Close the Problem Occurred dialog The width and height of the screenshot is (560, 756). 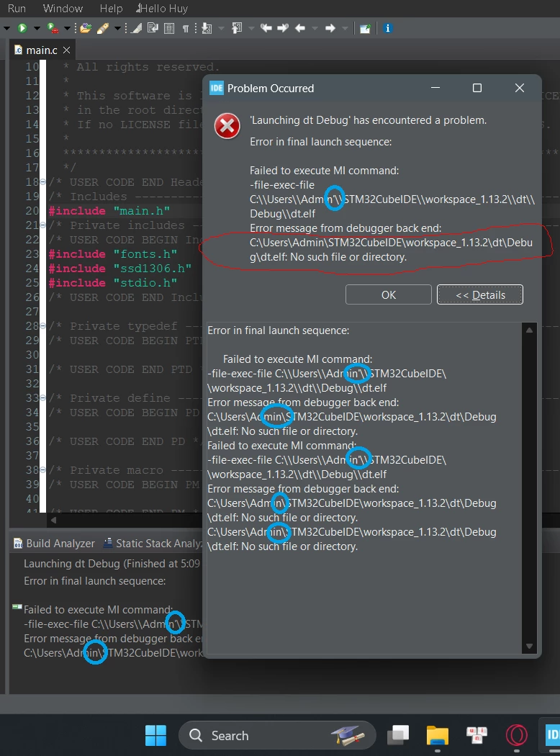coord(520,89)
